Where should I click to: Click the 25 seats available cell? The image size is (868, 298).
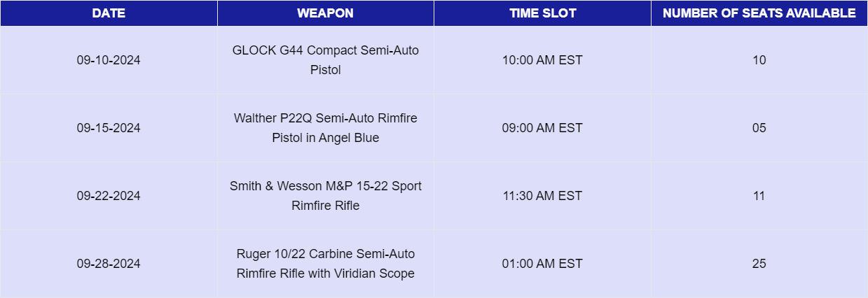click(x=759, y=264)
